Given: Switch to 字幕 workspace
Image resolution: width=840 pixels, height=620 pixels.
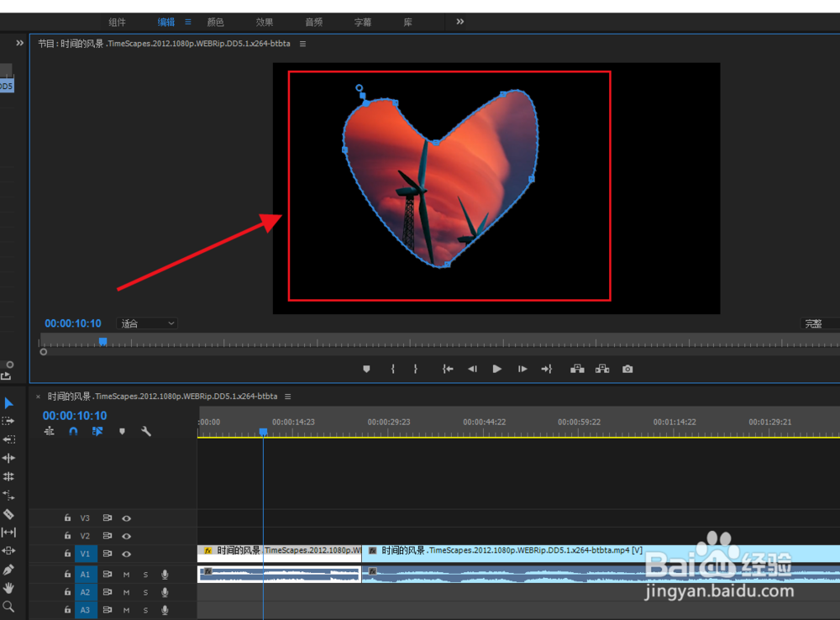Looking at the screenshot, I should [x=363, y=22].
